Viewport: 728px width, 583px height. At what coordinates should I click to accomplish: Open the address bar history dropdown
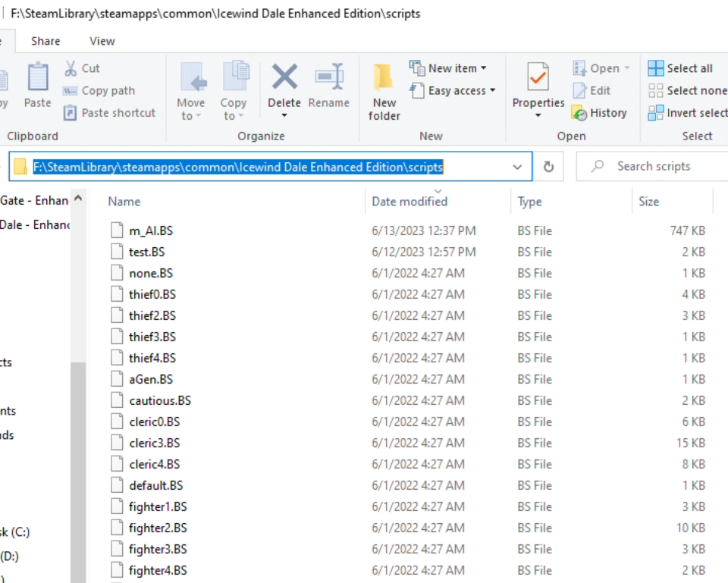(517, 167)
